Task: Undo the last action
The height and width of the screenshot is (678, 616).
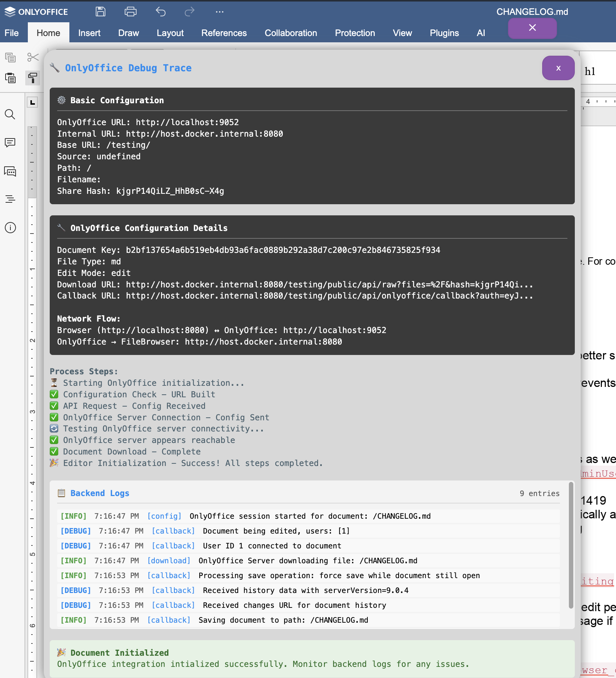Action: click(160, 12)
